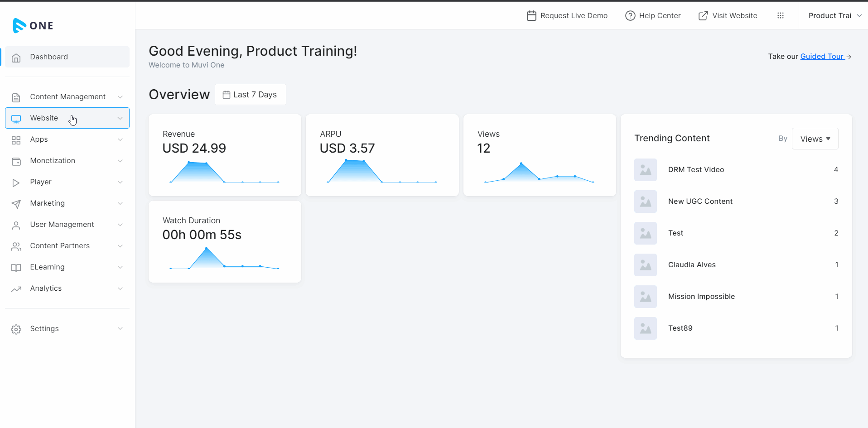Open the Product Training account dropdown
Image resolution: width=868 pixels, height=428 pixels.
(834, 16)
